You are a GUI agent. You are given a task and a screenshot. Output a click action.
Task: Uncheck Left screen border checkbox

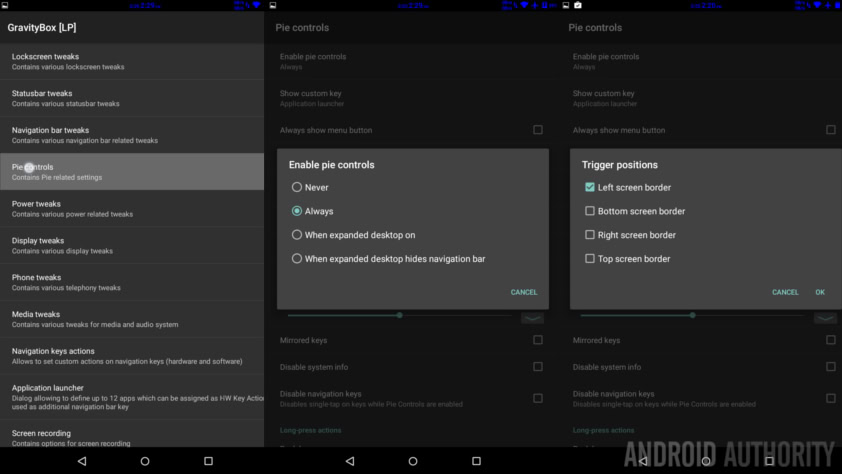pos(590,187)
